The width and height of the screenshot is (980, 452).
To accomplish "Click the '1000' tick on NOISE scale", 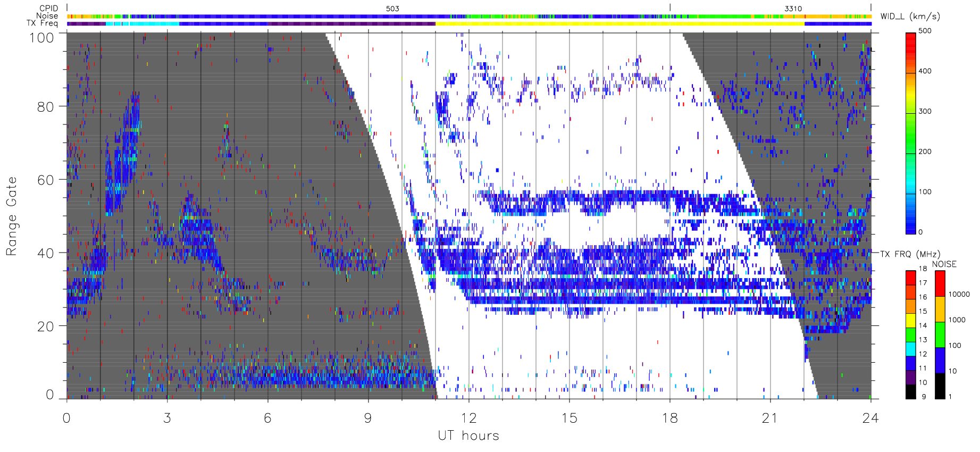I will (x=957, y=320).
